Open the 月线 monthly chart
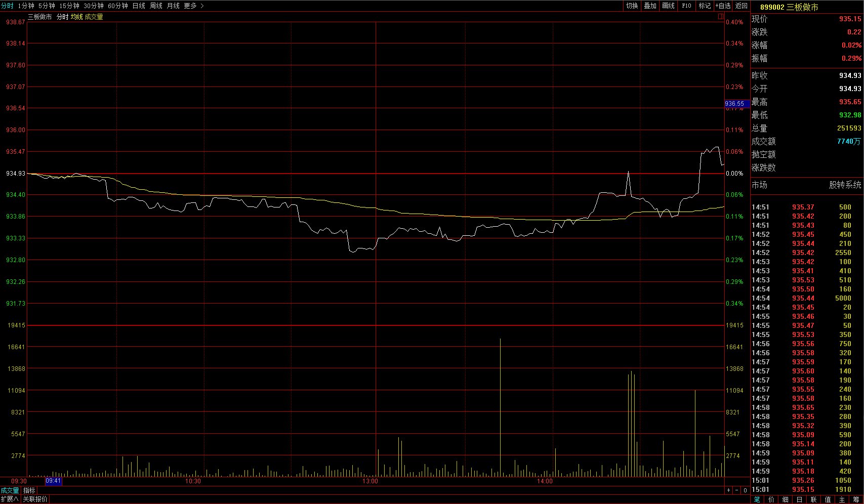The image size is (864, 504). (173, 6)
